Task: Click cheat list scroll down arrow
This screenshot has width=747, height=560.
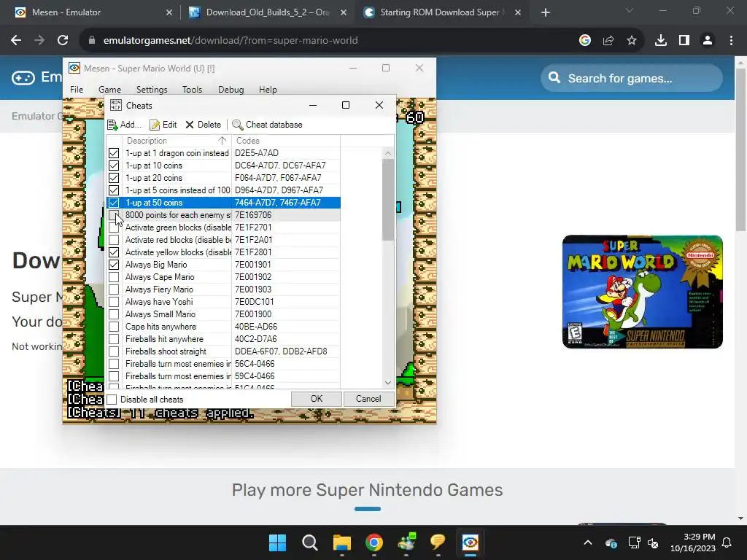Action: [388, 383]
